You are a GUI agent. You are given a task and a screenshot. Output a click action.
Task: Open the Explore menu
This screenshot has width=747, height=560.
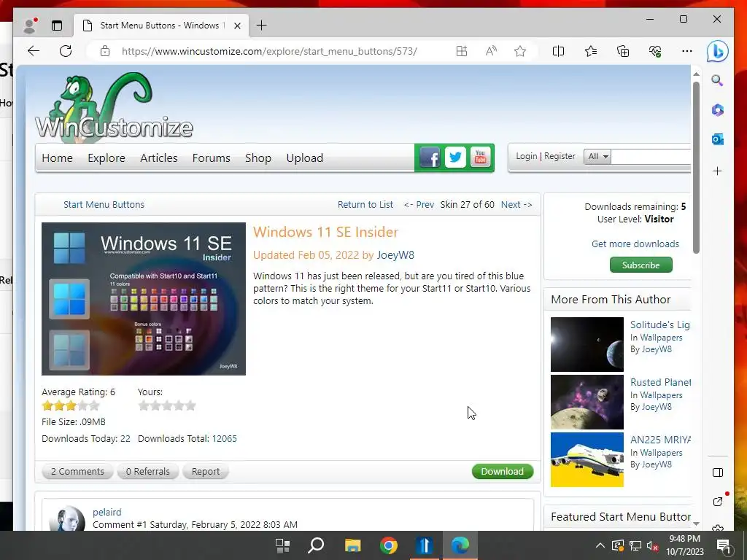point(107,157)
